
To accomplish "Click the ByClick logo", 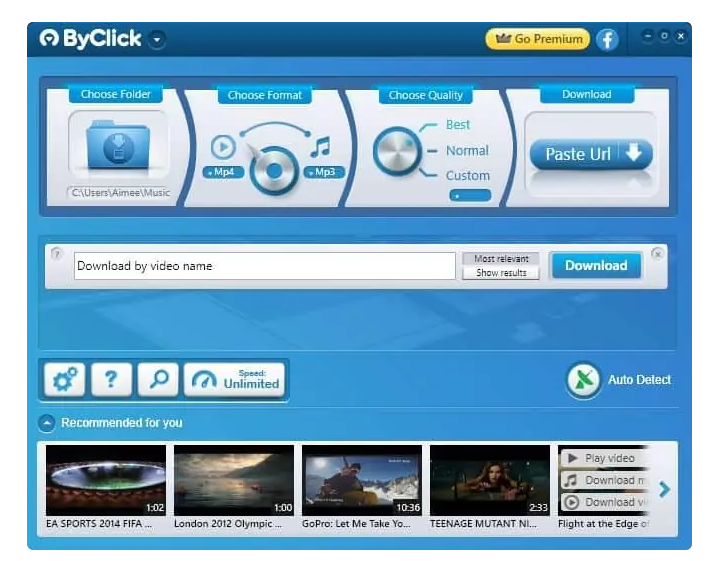I will [90, 39].
